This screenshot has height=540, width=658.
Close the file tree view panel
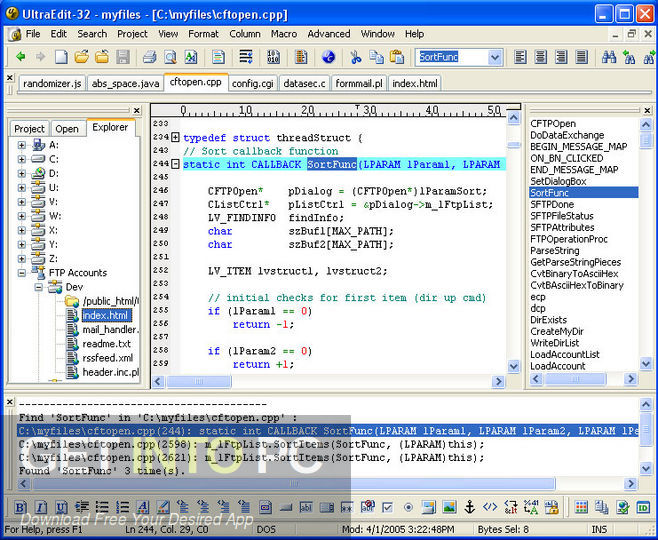click(136, 110)
